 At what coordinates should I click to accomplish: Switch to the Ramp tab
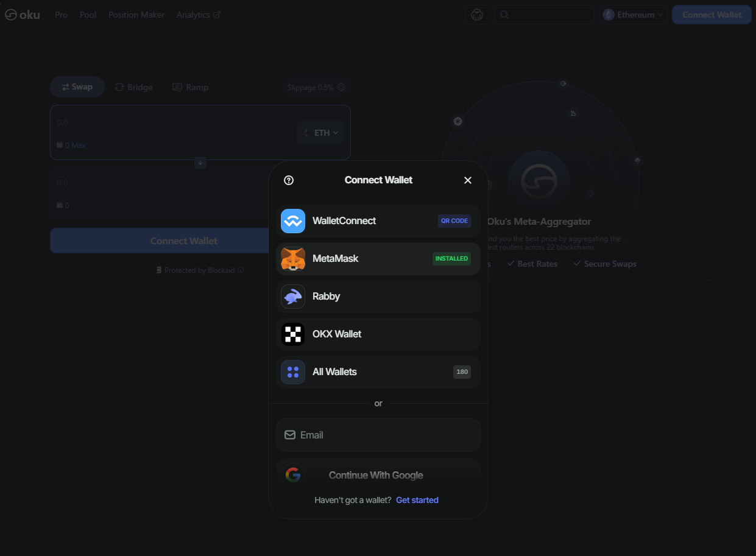(191, 87)
